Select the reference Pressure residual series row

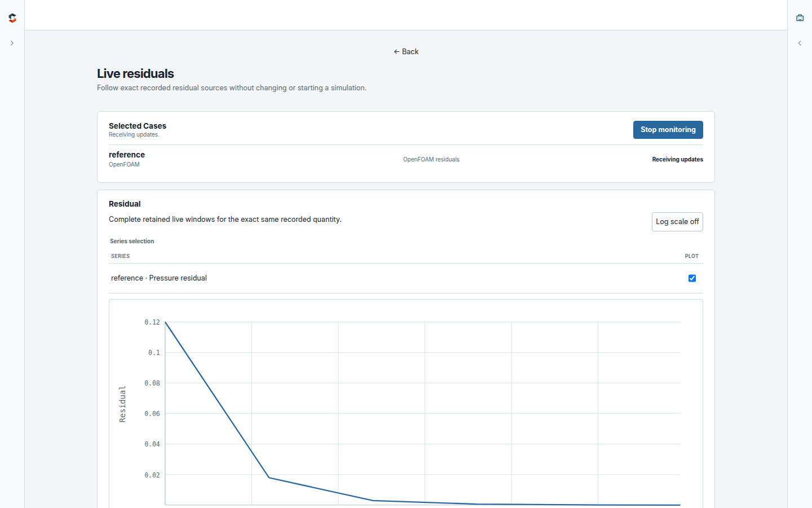[406, 278]
